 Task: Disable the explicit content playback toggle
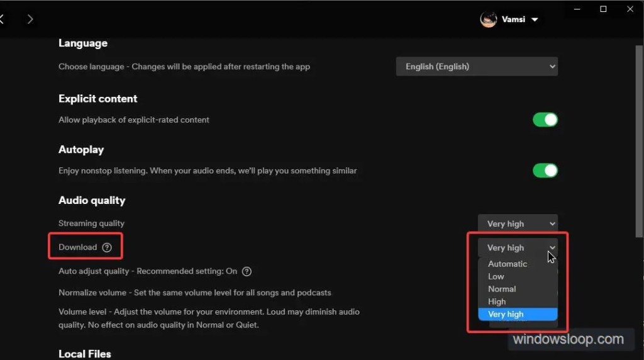[545, 120]
